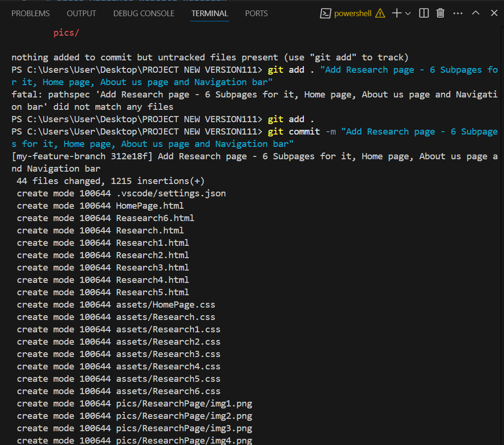Click the powershell terminal icon
Image resolution: width=504 pixels, height=445 pixels.
coord(326,13)
